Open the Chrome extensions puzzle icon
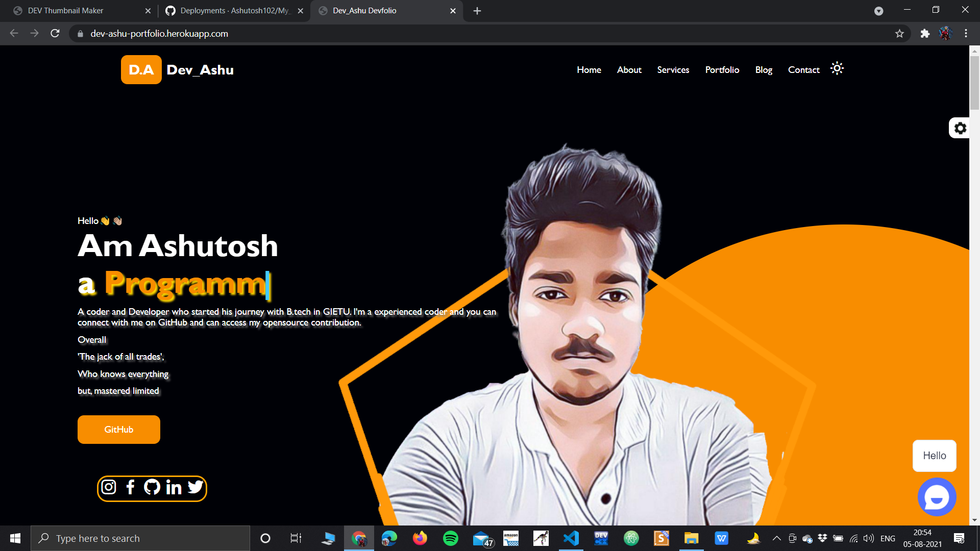Viewport: 980px width, 551px height. [925, 34]
